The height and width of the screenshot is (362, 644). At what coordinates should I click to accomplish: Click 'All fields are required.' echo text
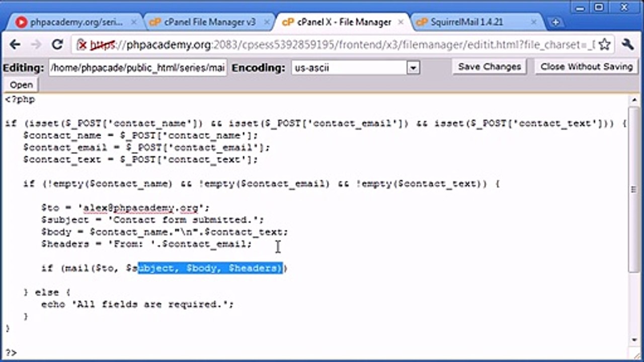click(x=150, y=304)
